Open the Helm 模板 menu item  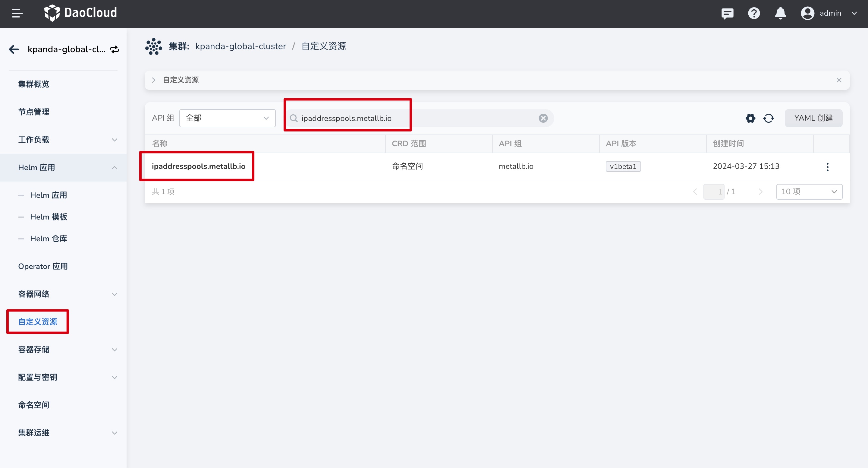pyautogui.click(x=49, y=217)
